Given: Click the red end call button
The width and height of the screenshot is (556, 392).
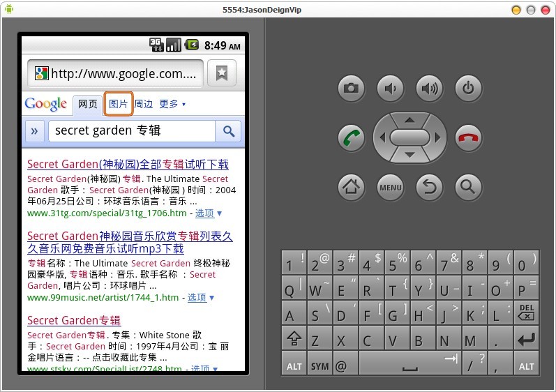Looking at the screenshot, I should [x=468, y=137].
